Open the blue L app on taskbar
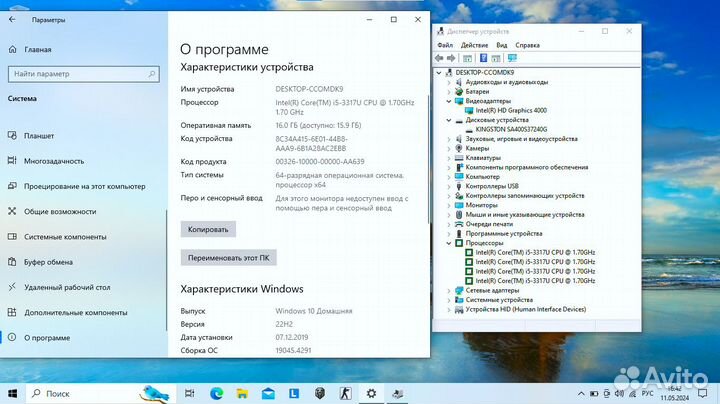Image resolution: width=720 pixels, height=404 pixels. (x=294, y=393)
